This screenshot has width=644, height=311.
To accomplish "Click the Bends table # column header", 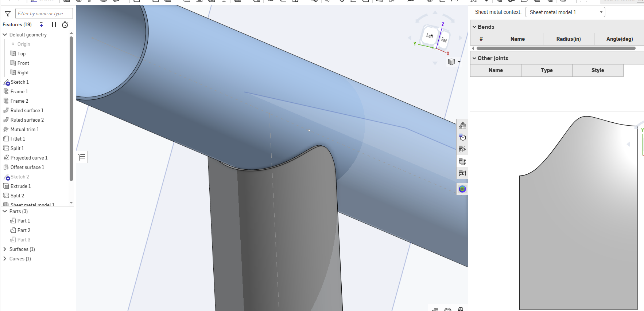I will click(481, 39).
